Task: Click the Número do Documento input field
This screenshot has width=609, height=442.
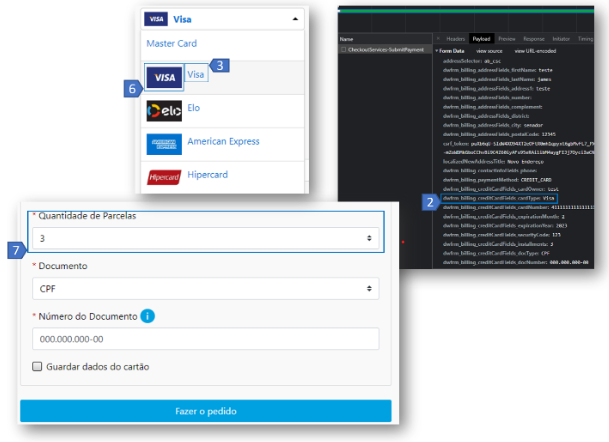Action: tap(205, 339)
